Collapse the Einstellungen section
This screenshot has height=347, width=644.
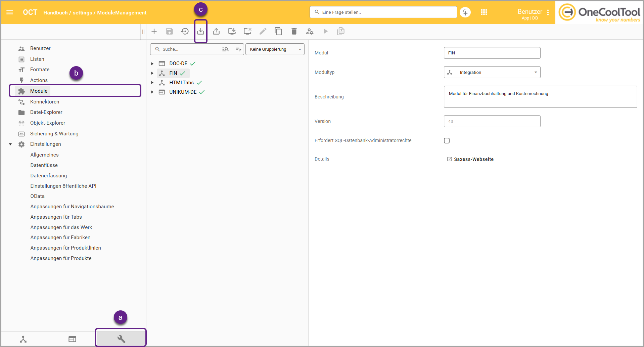[x=10, y=144]
